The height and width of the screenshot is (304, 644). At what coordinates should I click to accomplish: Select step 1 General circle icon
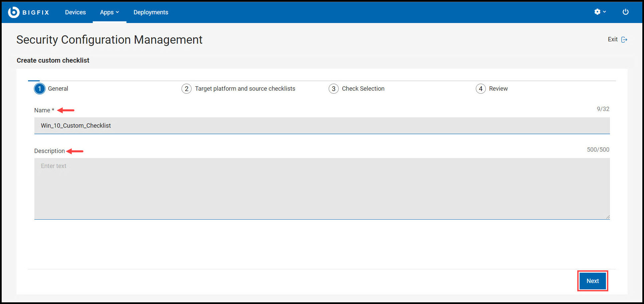click(39, 89)
